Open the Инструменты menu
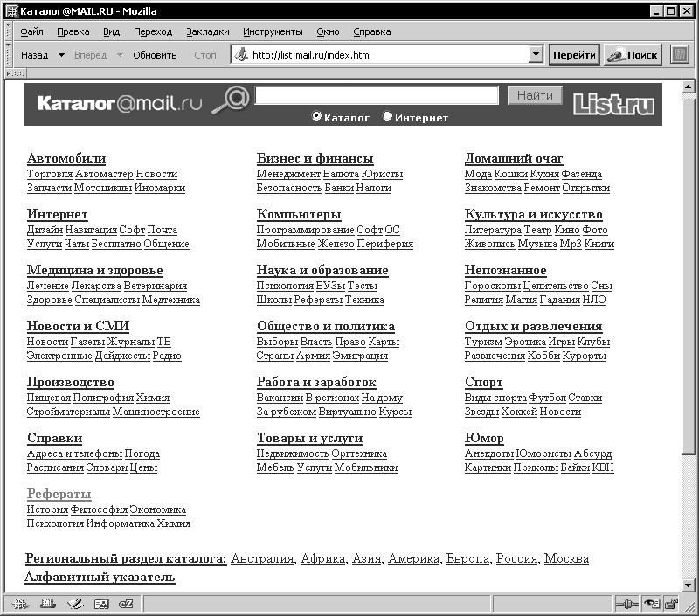Screen dimensions: 699x616 click(273, 31)
